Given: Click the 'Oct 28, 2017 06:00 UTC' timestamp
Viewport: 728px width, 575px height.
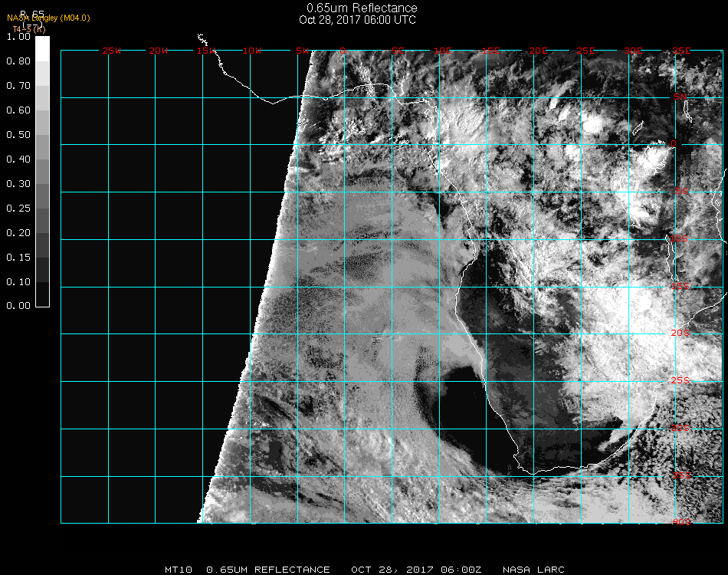Looking at the screenshot, I should (x=358, y=20).
